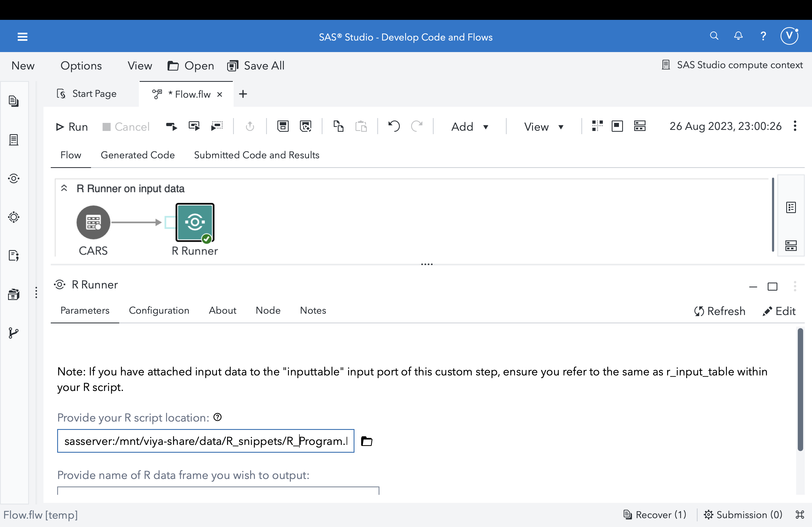The height and width of the screenshot is (527, 812).
Task: Expand the Add dropdown
Action: click(x=470, y=127)
